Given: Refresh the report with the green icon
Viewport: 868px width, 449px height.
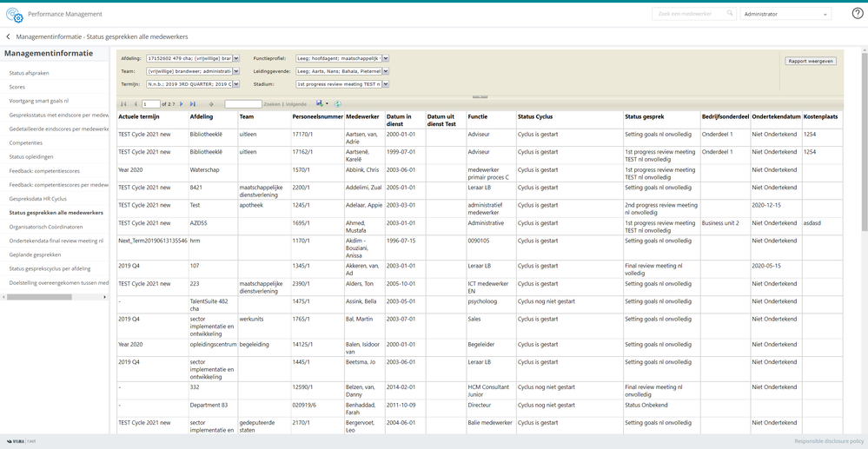Looking at the screenshot, I should [x=338, y=104].
